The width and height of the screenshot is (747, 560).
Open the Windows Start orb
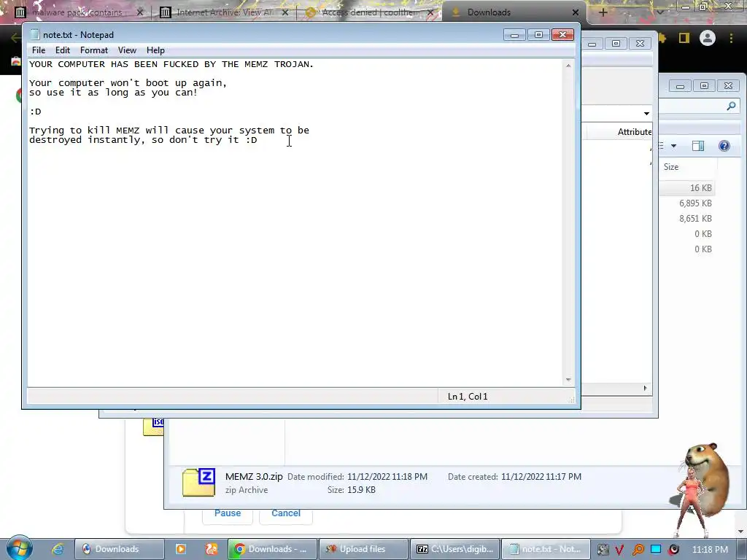coord(20,548)
